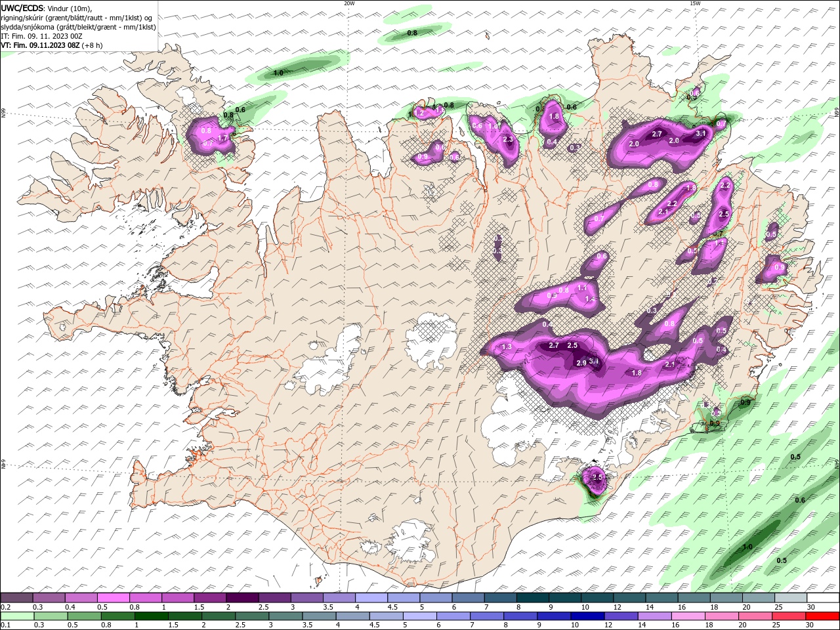Pick the 1.5 magenta swatch in the top legend row
Image resolution: width=840 pixels, height=630 pixels.
pyautogui.click(x=209, y=597)
